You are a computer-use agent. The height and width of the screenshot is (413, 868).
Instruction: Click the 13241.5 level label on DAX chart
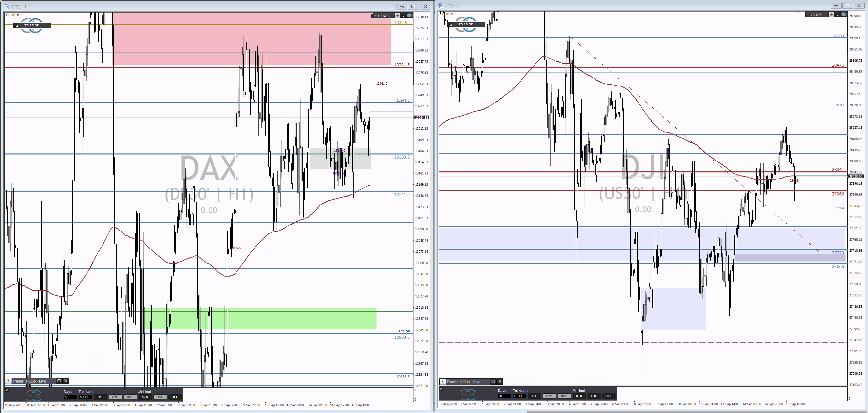pos(403,100)
